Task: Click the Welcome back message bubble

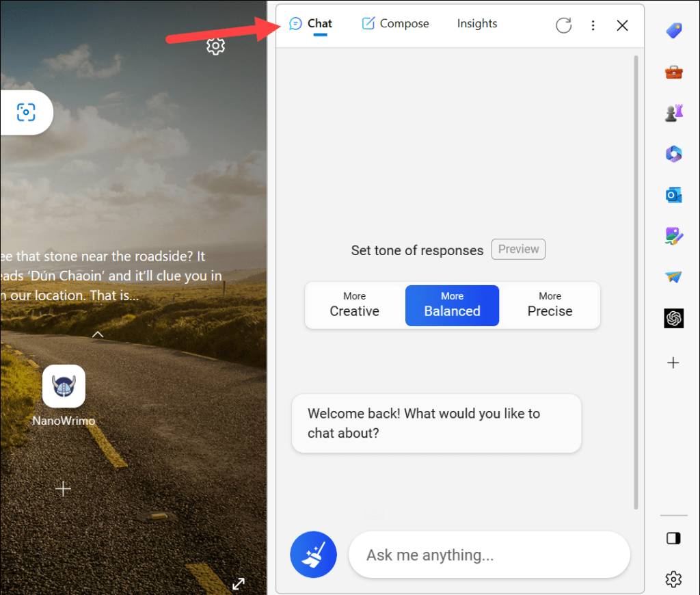Action: pos(436,423)
